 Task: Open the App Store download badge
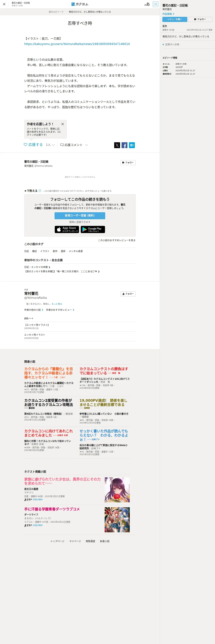pos(67,230)
